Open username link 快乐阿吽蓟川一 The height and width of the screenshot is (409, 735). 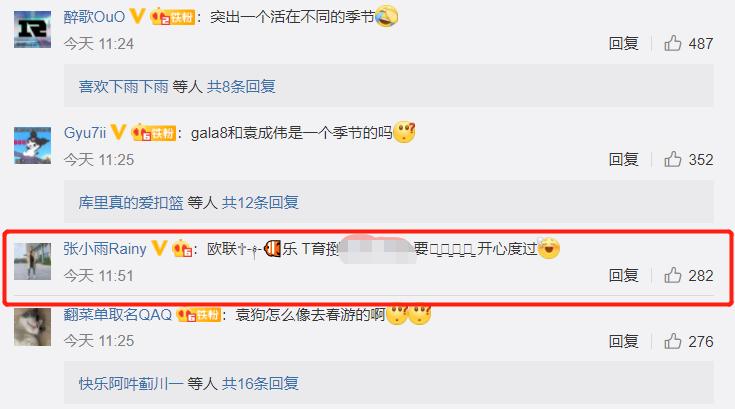[131, 384]
